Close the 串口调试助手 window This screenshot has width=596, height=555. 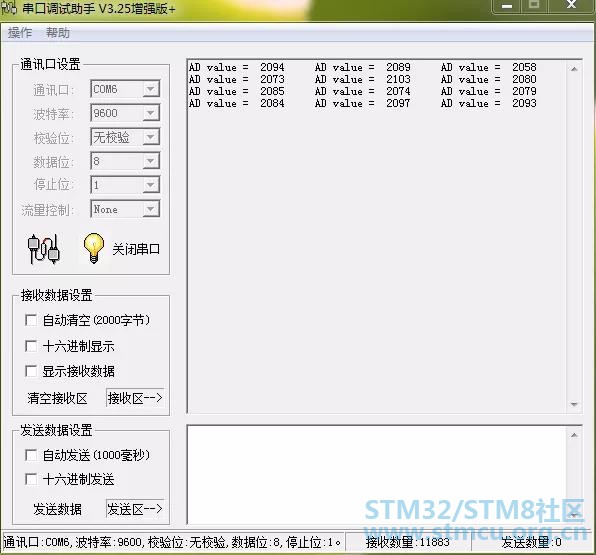(x=572, y=5)
